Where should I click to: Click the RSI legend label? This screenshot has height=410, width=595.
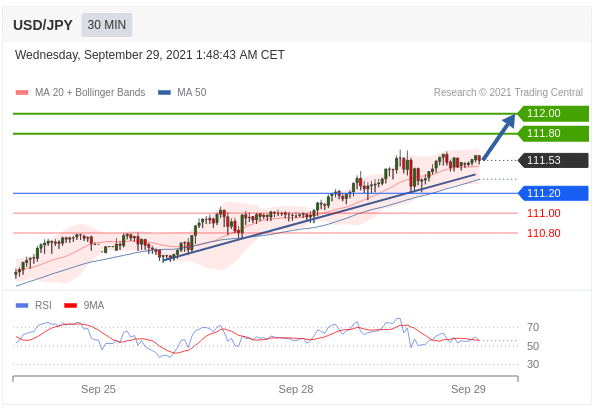(x=43, y=305)
